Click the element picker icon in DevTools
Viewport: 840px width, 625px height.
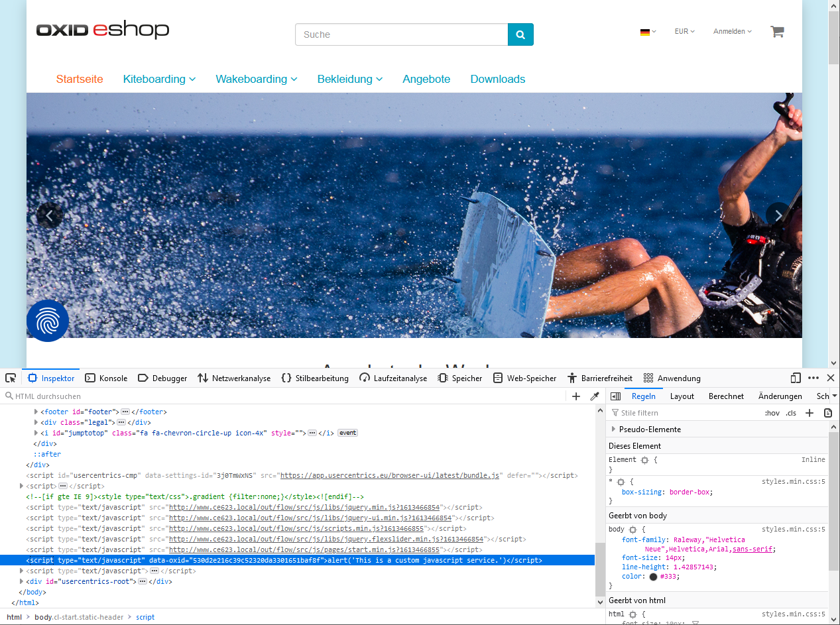coord(11,378)
